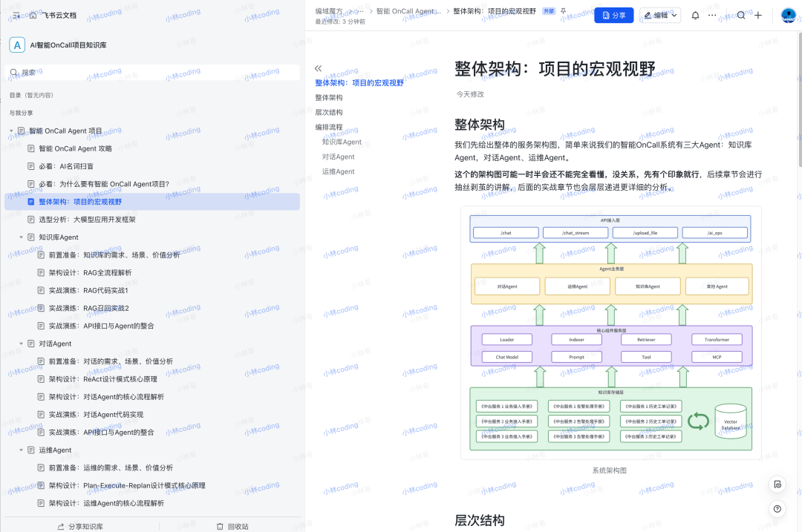Click 分享知识库 at sidebar bottom

coord(80,526)
